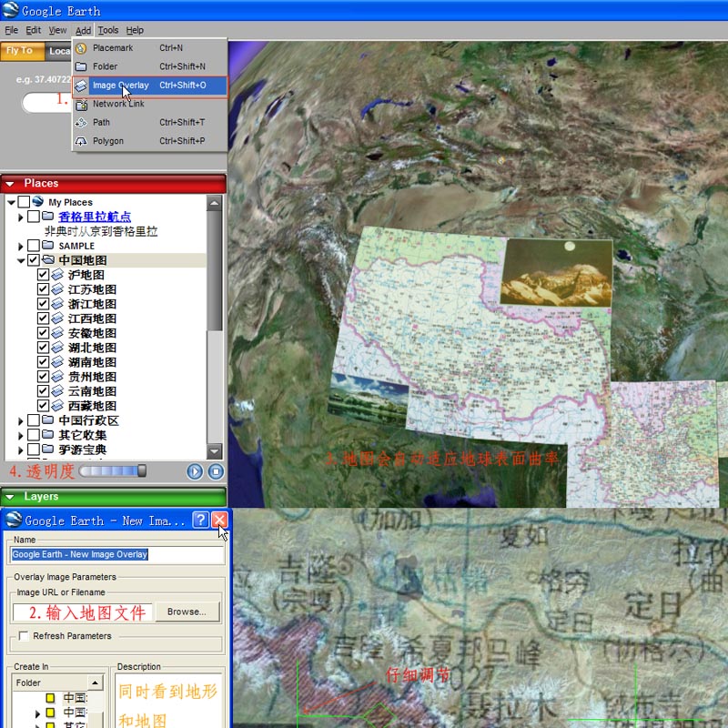
Task: Toggle the My Places checkbox
Action: coord(25,202)
